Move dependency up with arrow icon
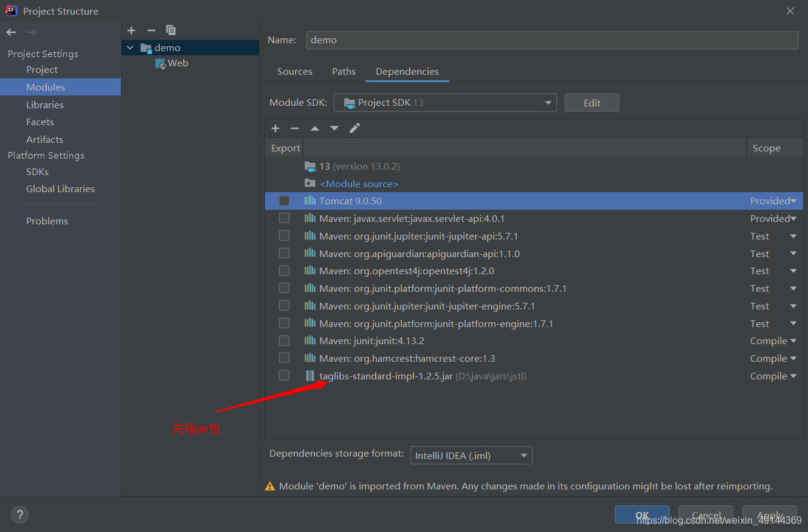 314,128
